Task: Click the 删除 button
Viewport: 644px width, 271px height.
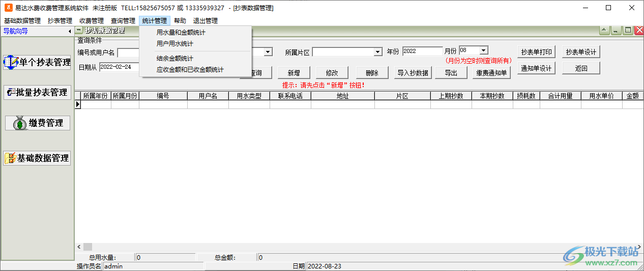Action: [372, 73]
